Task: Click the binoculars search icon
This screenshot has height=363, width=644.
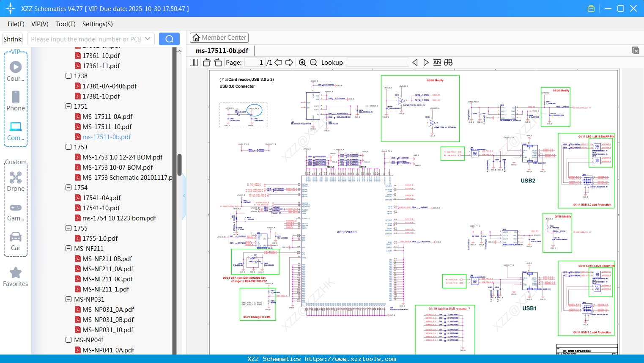Action: click(448, 63)
